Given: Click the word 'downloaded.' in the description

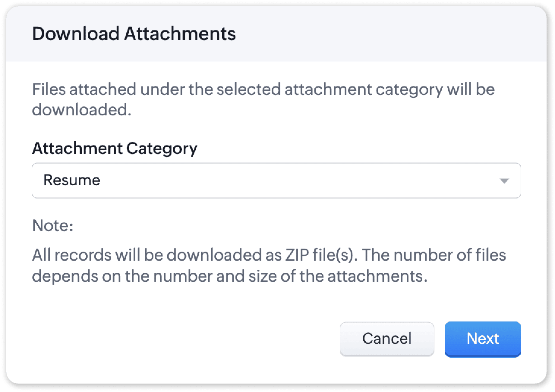Looking at the screenshot, I should (82, 110).
